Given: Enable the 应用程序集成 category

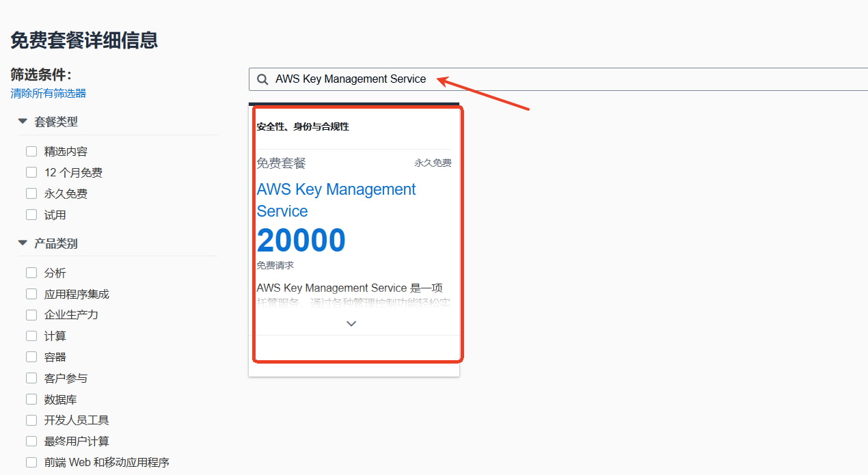Looking at the screenshot, I should (x=31, y=293).
